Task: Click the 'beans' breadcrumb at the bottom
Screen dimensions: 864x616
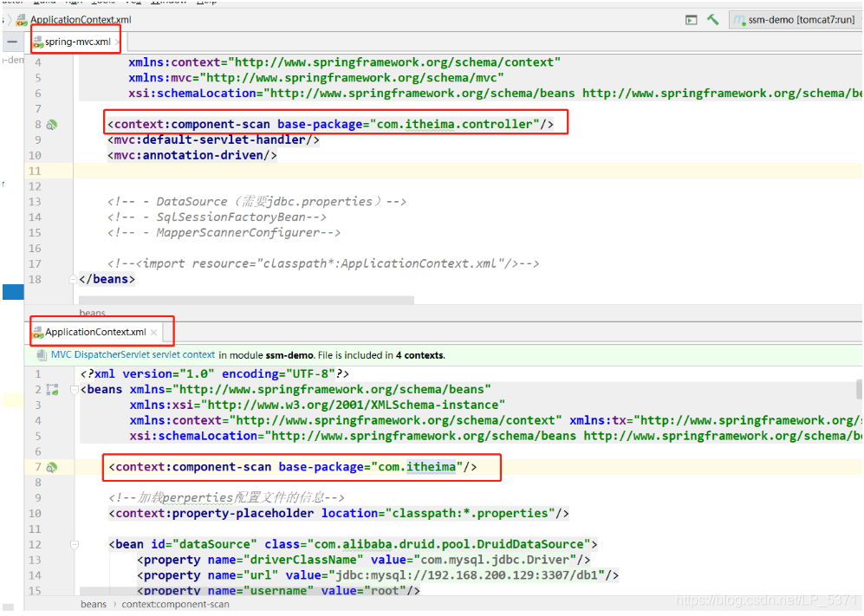Action: click(93, 605)
